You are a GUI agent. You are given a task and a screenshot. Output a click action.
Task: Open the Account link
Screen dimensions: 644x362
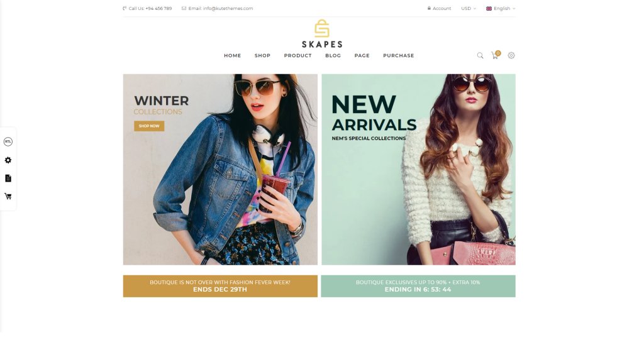coord(439,8)
